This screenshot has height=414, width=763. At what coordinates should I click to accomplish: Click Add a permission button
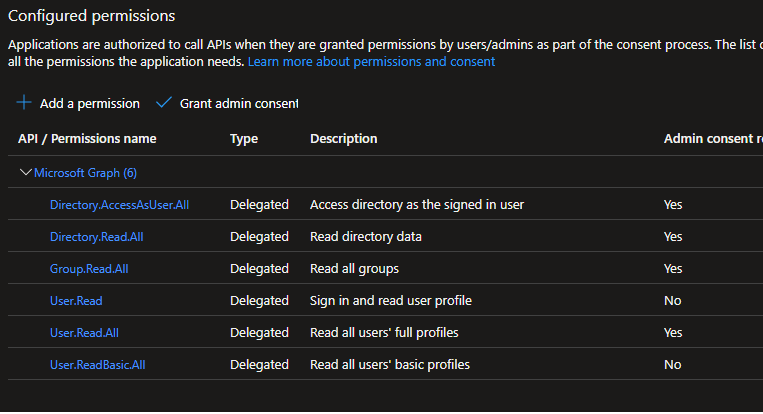89,103
